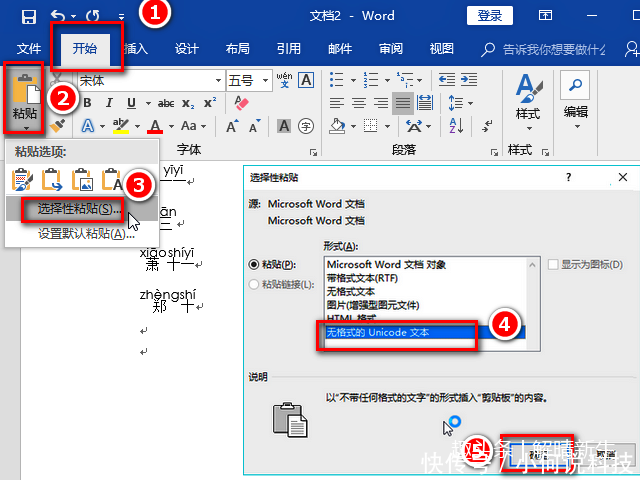Apply subscript formatting
The height and width of the screenshot is (480, 640).
188,104
